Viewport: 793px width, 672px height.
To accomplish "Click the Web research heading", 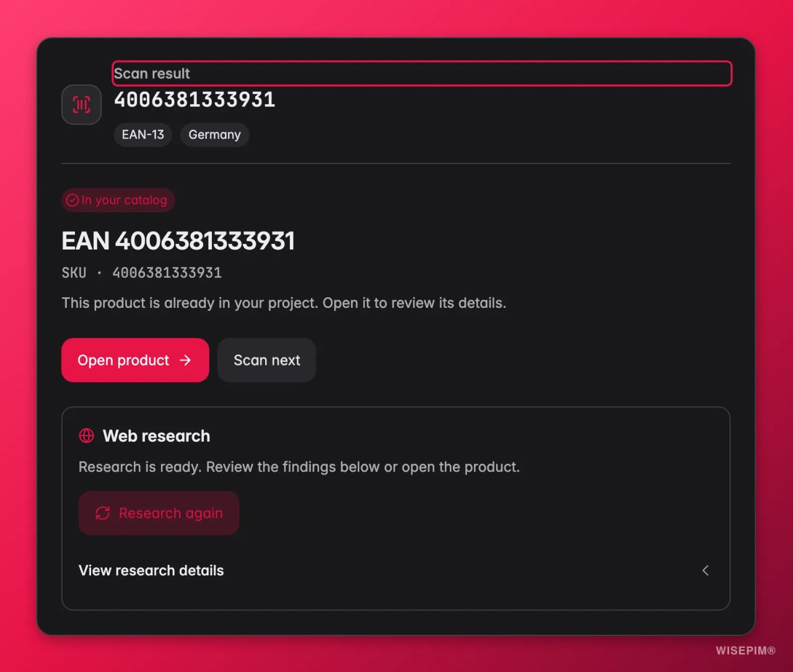I will 156,436.
